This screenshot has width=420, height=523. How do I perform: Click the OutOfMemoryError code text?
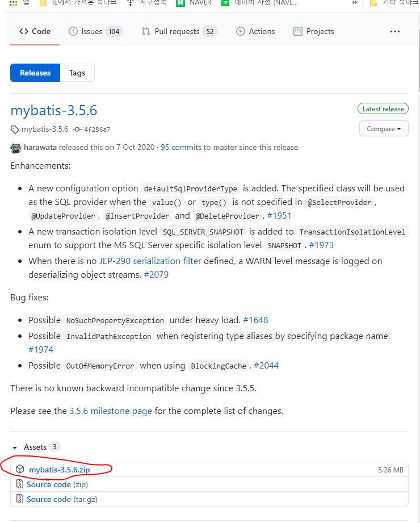point(100,366)
